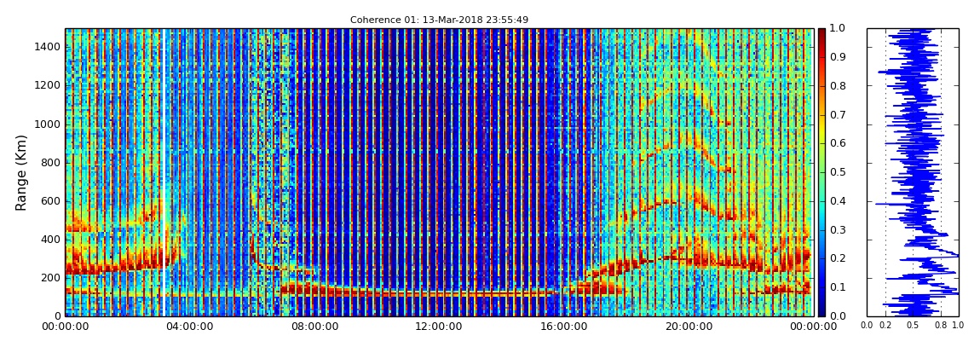Click the white vertical data gap near 03:00
This screenshot has height=347, width=980.
(x=163, y=172)
